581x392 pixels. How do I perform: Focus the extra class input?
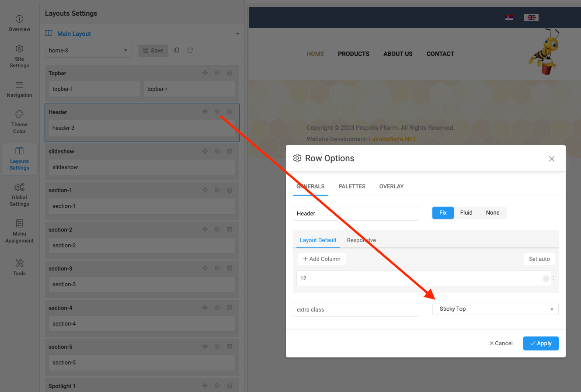[x=356, y=310]
